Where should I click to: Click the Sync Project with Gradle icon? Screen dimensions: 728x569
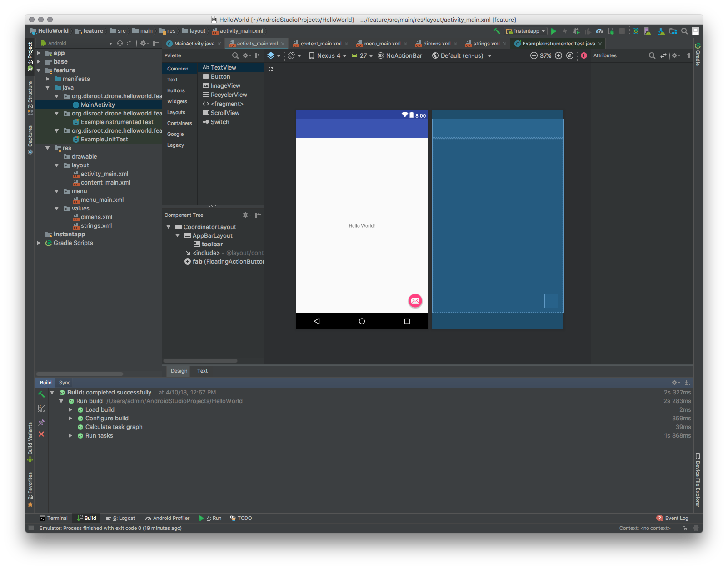click(636, 31)
